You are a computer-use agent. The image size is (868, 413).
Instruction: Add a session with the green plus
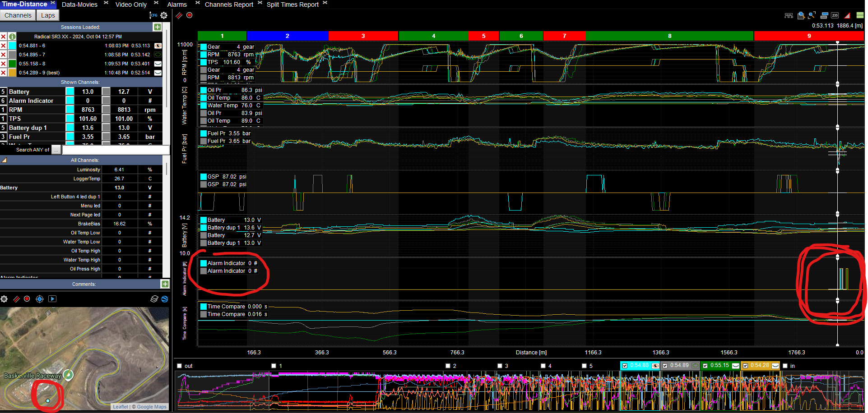pyautogui.click(x=157, y=27)
